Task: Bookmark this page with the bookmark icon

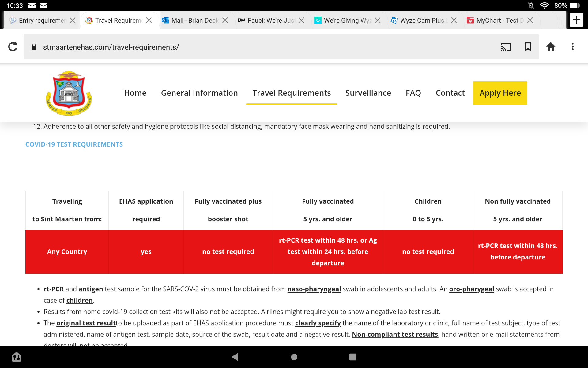Action: pos(528,47)
